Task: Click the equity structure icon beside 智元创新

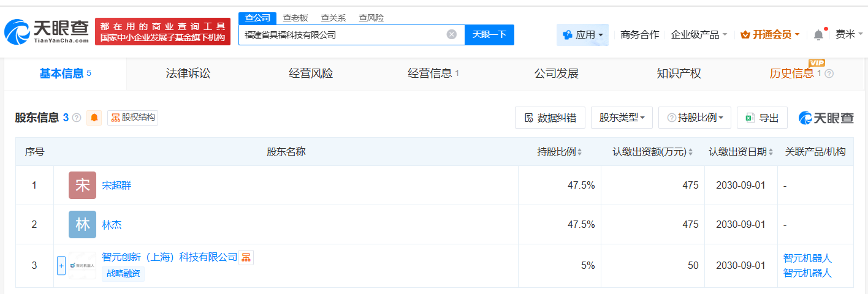Action: pyautogui.click(x=246, y=258)
